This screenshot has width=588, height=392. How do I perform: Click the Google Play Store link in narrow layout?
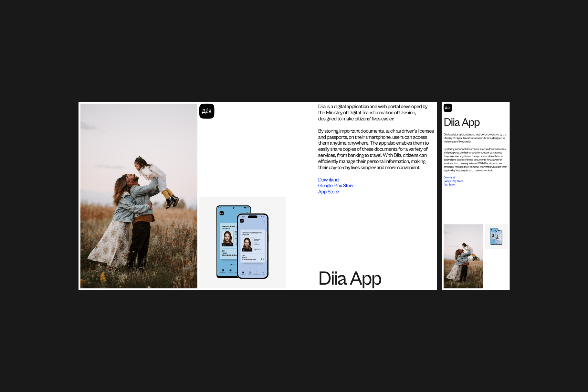click(453, 181)
